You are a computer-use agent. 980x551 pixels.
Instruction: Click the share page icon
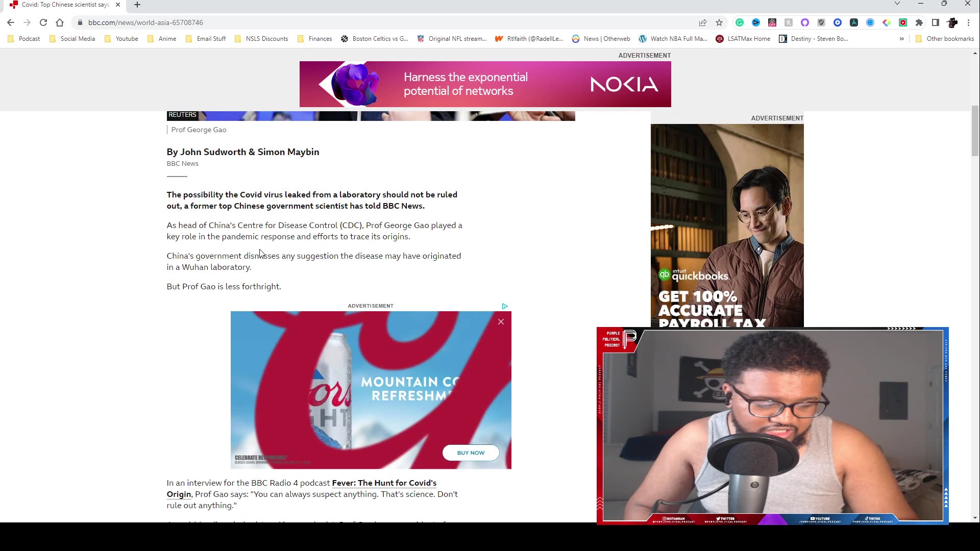click(703, 22)
